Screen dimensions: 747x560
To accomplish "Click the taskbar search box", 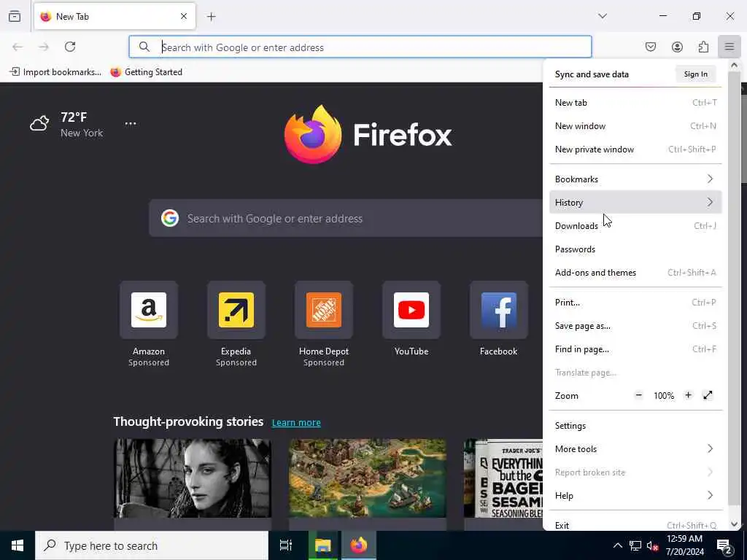I will tap(152, 545).
